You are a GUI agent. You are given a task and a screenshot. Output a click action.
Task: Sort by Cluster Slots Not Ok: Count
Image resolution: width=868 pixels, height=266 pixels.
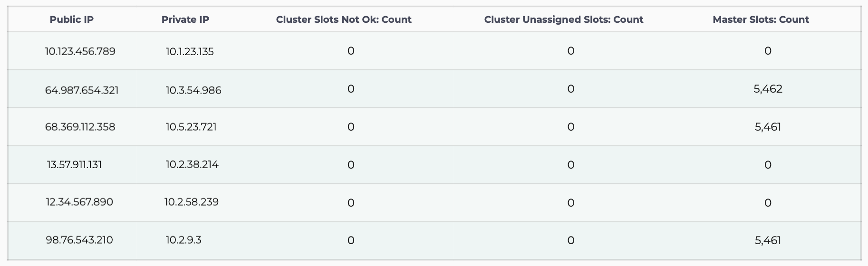[344, 19]
